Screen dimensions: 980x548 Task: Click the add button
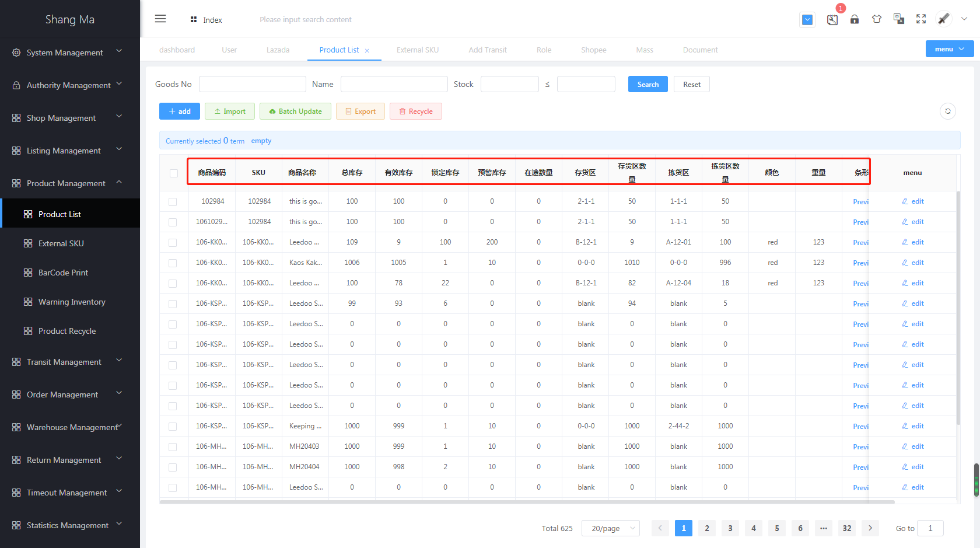click(180, 111)
